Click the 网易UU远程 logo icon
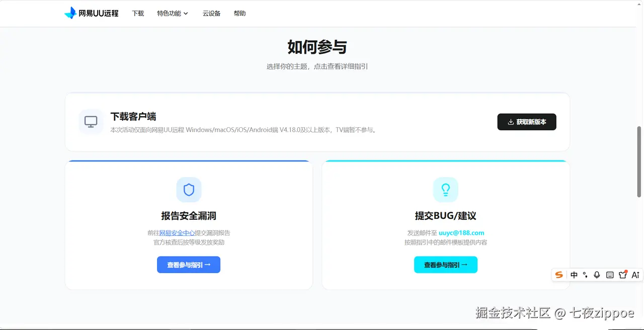 [x=70, y=13]
